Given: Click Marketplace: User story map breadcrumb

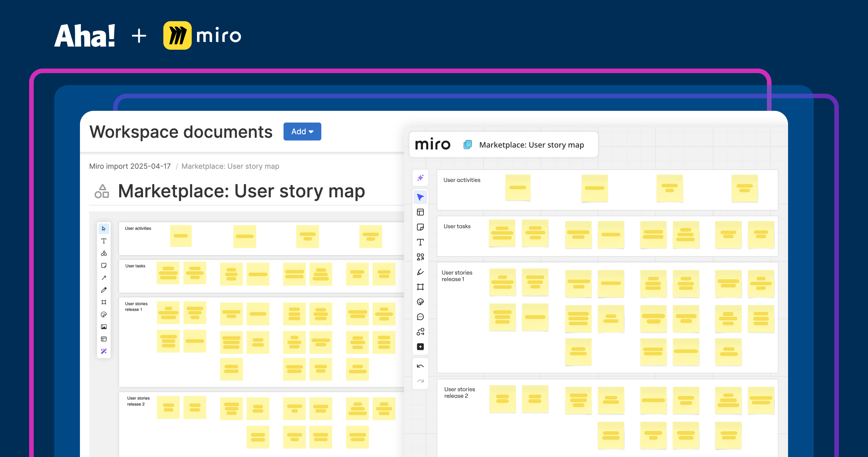Looking at the screenshot, I should point(230,166).
